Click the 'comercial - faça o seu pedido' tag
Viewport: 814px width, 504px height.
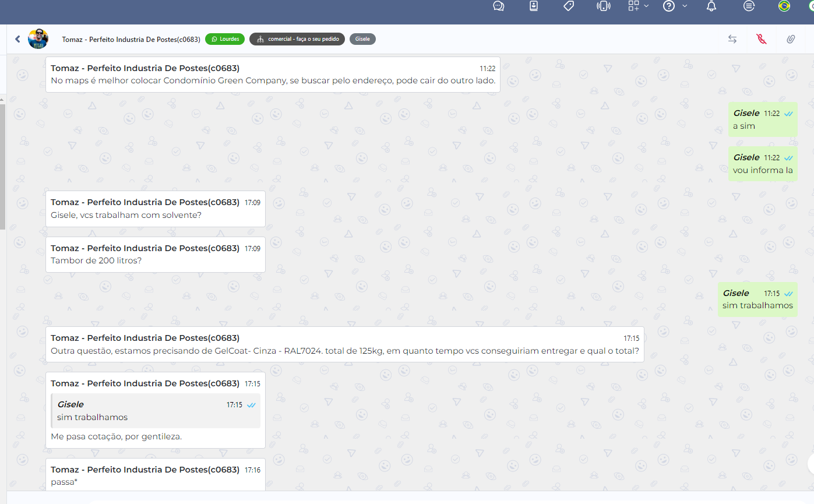(x=297, y=39)
